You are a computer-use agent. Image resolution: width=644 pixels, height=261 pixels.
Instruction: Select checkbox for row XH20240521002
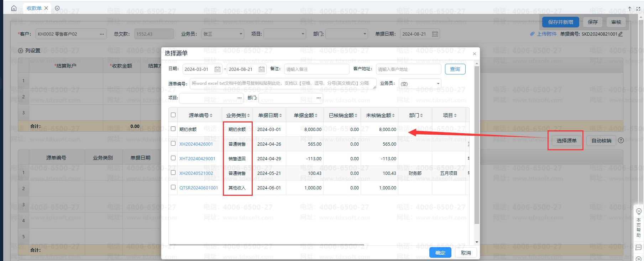coord(173,173)
